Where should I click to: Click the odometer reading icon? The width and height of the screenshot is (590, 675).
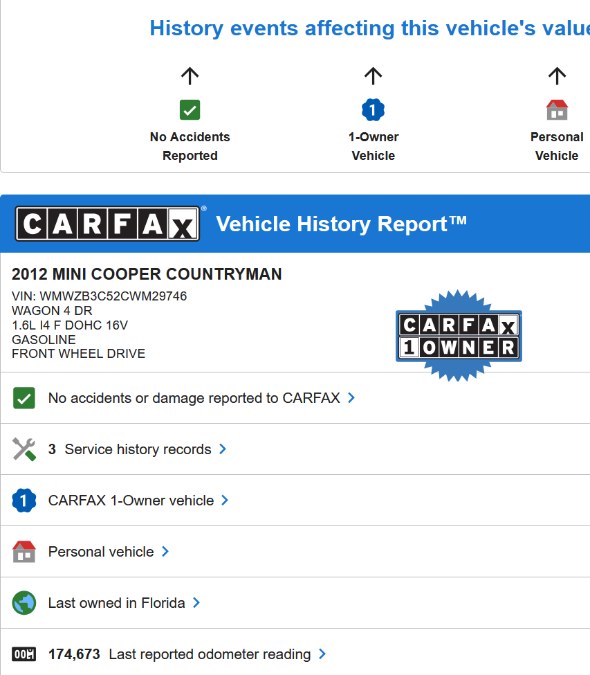24,654
